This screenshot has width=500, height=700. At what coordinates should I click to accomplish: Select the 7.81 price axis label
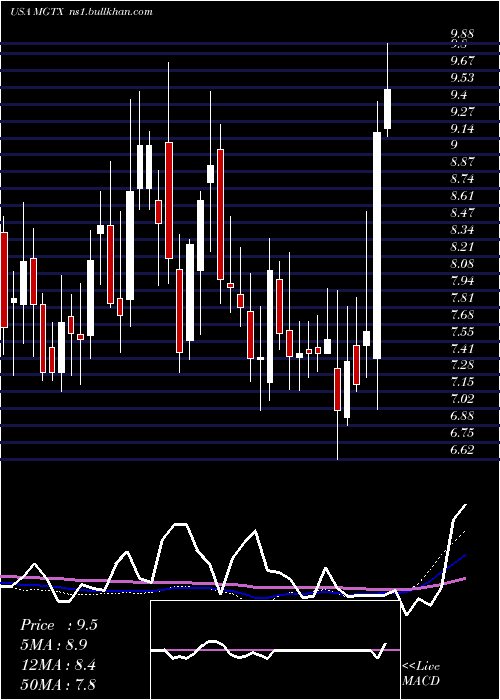[x=462, y=298]
